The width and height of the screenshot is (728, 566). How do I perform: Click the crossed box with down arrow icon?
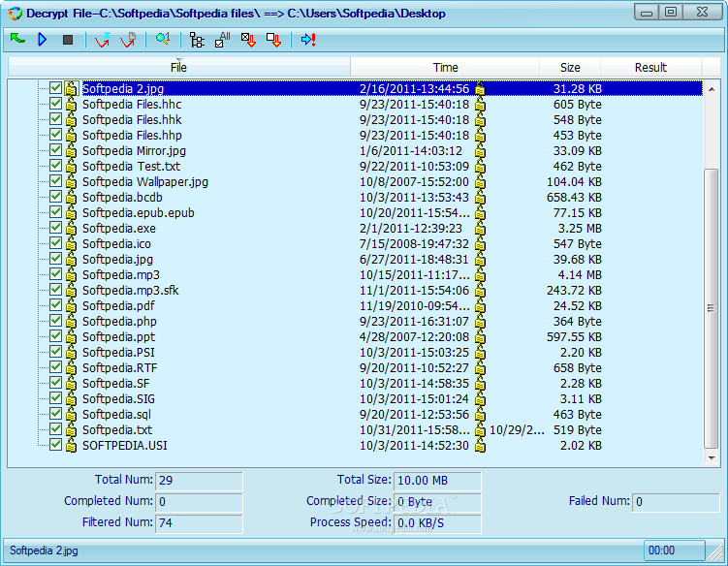(x=248, y=40)
